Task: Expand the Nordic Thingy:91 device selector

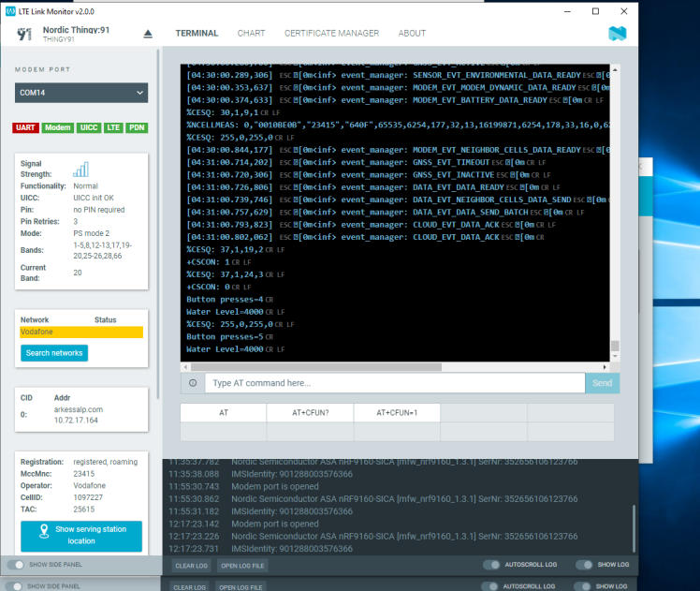Action: [78, 34]
